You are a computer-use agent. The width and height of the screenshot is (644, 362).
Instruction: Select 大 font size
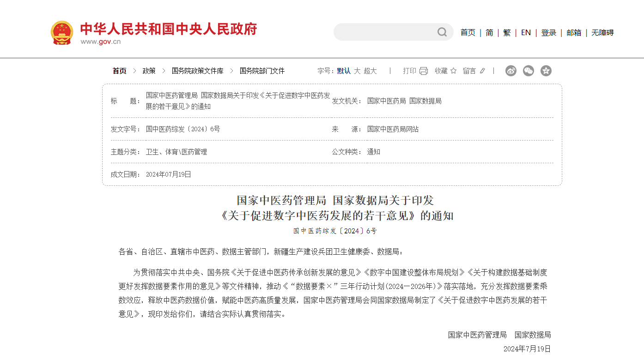357,71
